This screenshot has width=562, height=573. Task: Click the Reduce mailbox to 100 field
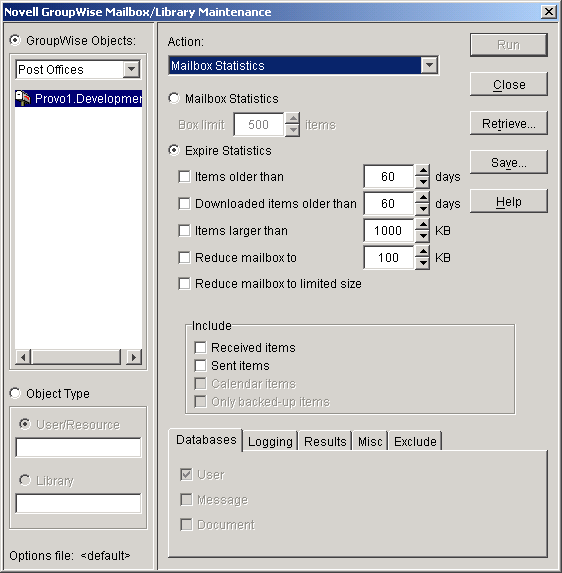coord(389,258)
